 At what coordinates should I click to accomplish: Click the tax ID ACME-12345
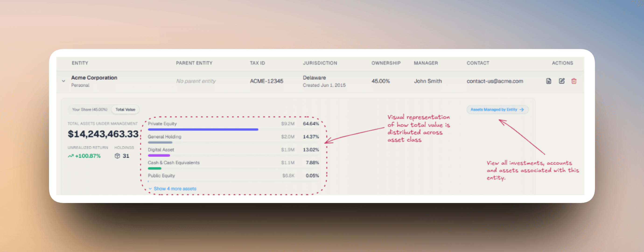[266, 81]
